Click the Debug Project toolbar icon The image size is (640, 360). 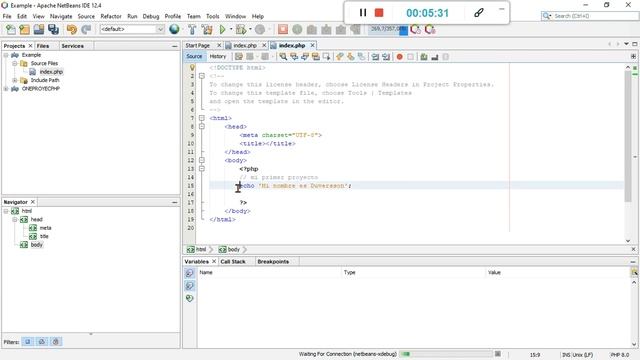tap(241, 29)
